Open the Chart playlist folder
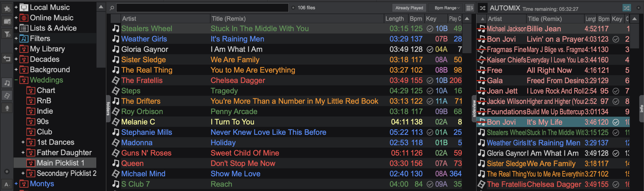The width and height of the screenshot is (644, 191). tap(46, 90)
